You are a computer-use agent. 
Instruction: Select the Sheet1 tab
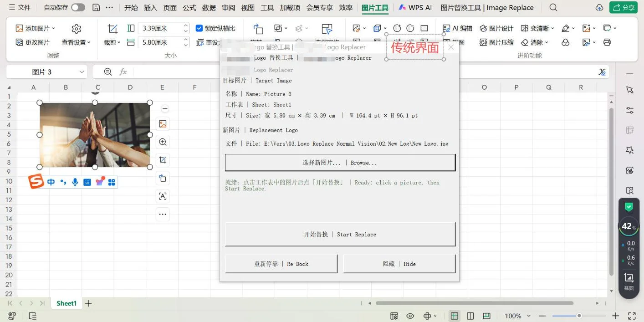point(66,303)
